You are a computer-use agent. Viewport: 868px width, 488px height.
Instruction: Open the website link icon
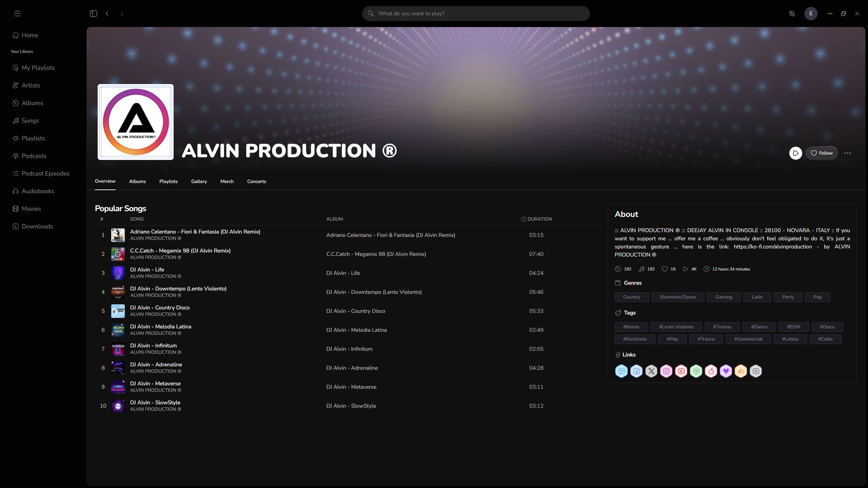coord(622,371)
